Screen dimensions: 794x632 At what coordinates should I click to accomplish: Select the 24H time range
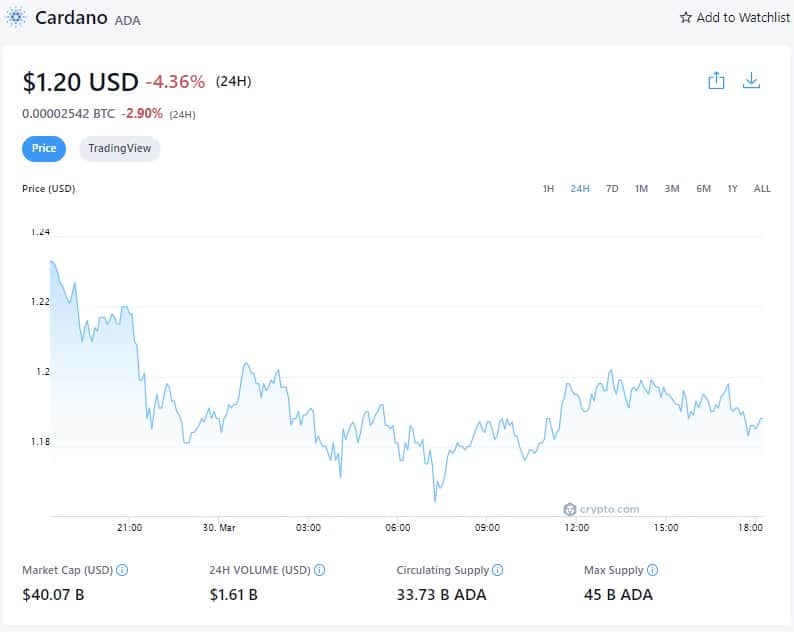click(x=580, y=189)
